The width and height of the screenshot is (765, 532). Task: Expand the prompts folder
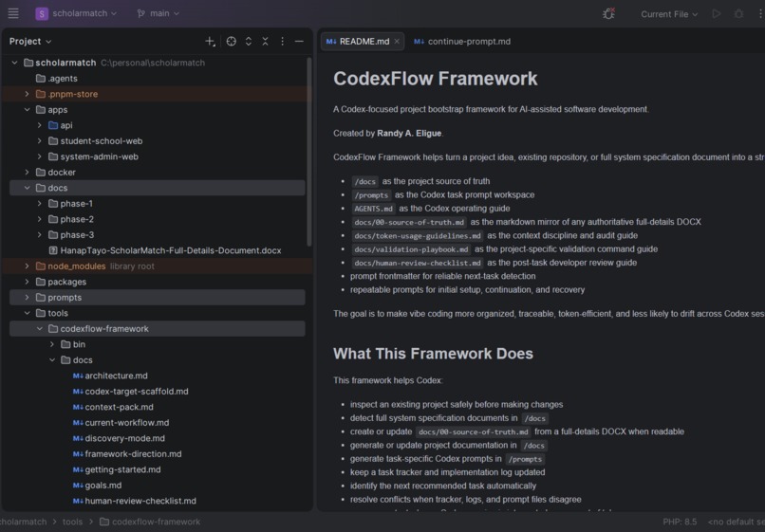tap(27, 297)
